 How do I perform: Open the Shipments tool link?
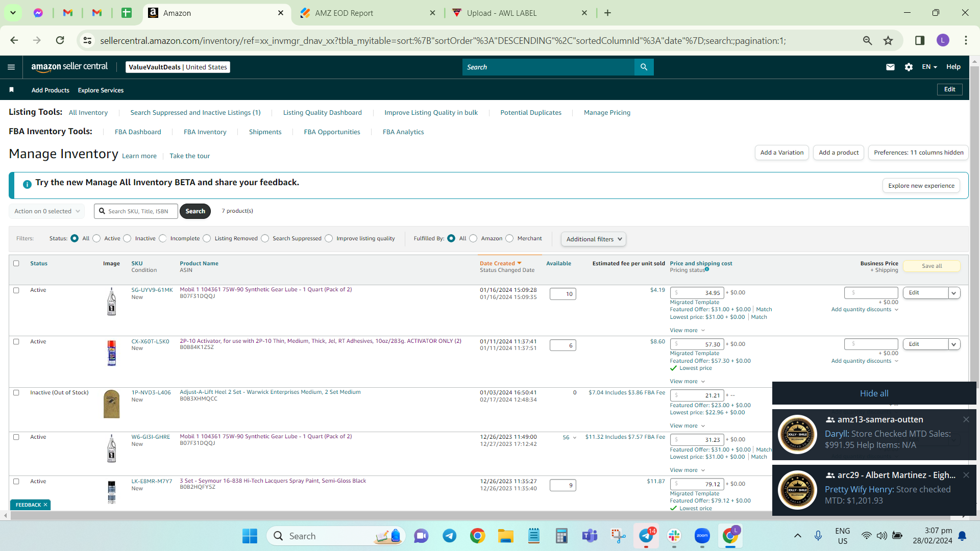265,132
